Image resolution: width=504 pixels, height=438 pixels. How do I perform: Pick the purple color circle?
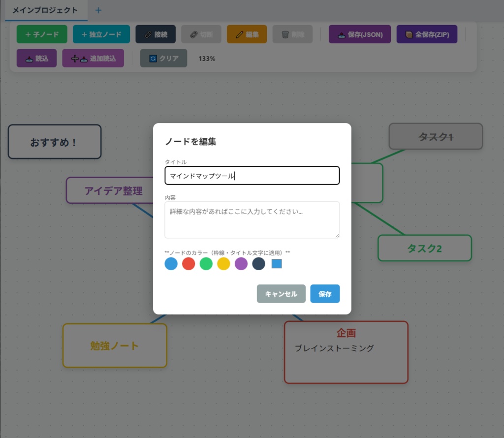(241, 263)
